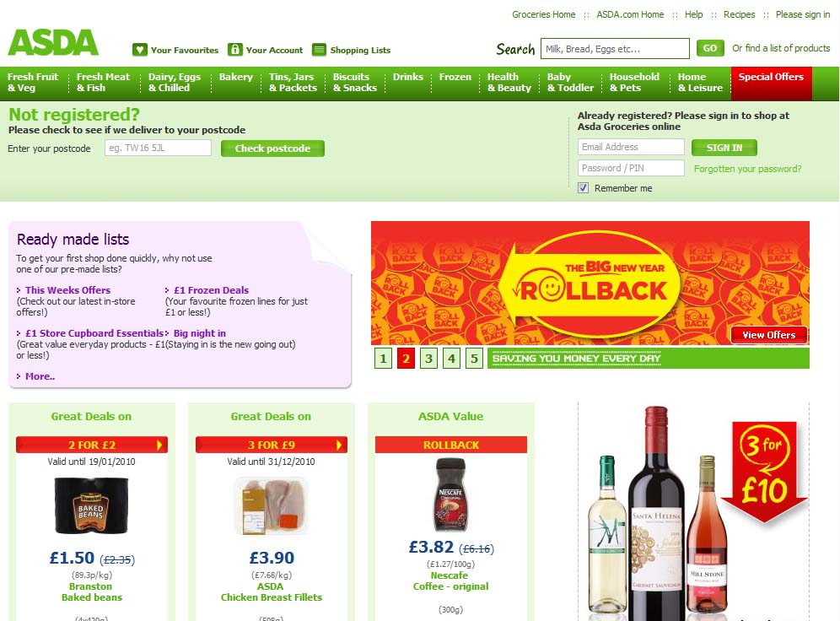Click the ASDA logo

pyautogui.click(x=53, y=42)
